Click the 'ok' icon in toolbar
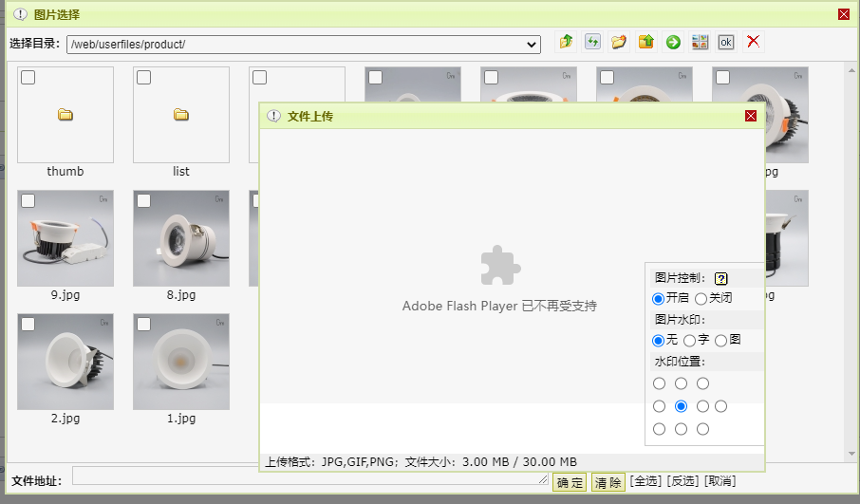Viewport: 860px width, 504px height. click(x=726, y=42)
